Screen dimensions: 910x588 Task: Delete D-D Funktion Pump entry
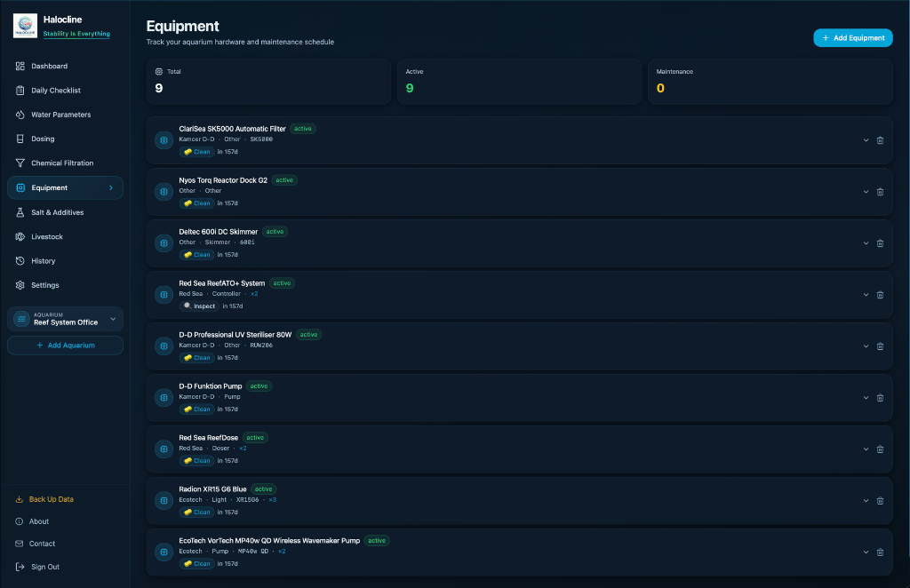coord(880,399)
